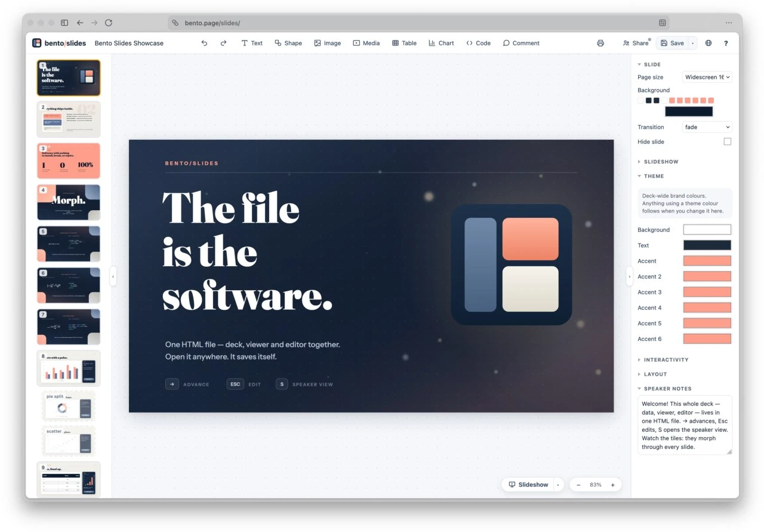764x532 pixels.
Task: Insert a Chart from toolbar
Action: (x=440, y=43)
